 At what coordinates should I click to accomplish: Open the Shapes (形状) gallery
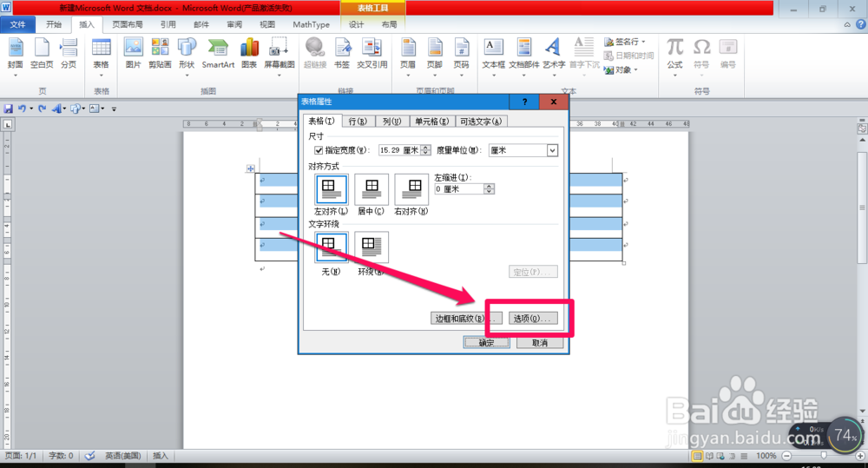tap(187, 55)
